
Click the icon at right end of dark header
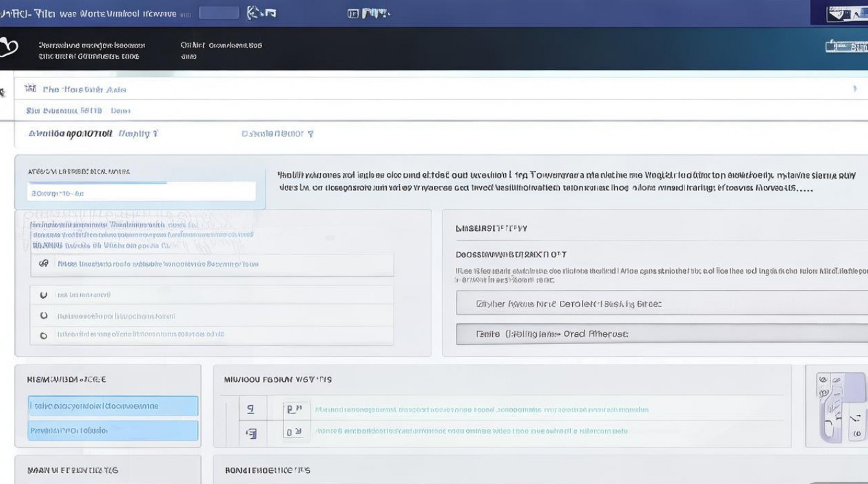click(845, 46)
